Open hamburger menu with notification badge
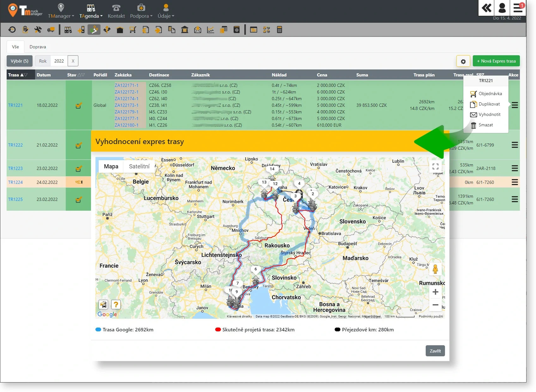This screenshot has height=392, width=536. [x=518, y=8]
